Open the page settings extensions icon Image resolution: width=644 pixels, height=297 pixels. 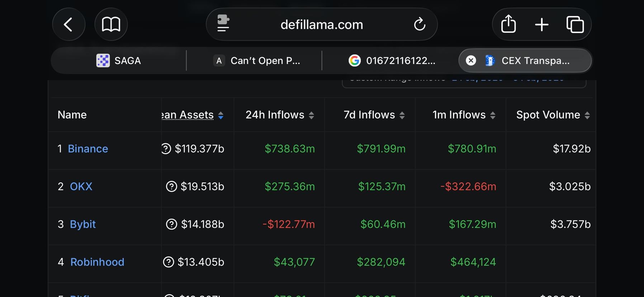coord(223,24)
